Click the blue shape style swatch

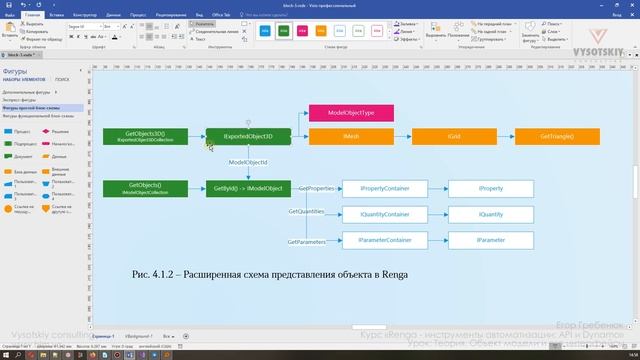tap(265, 31)
